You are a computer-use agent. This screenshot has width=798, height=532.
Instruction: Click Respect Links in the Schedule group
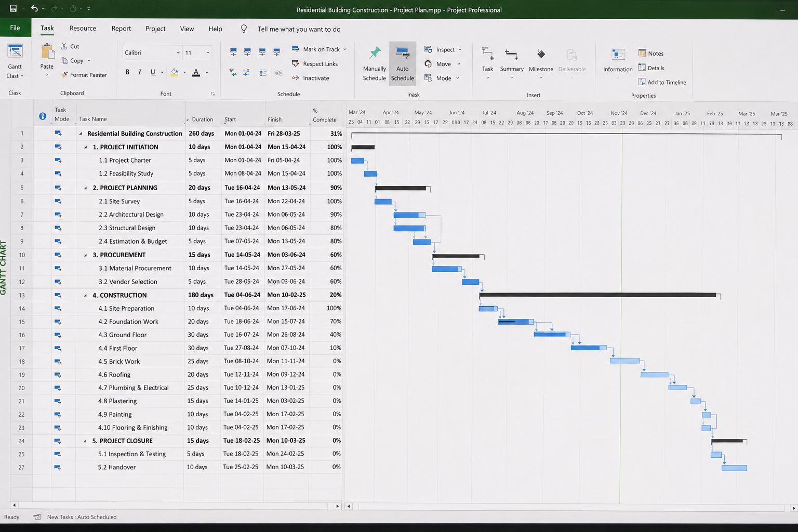coord(315,64)
